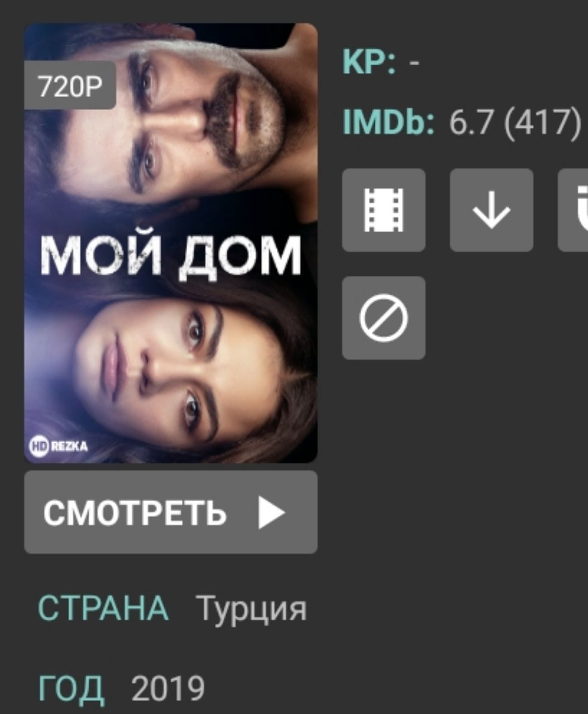
Task: Tap the ГОД label
Action: [71, 690]
